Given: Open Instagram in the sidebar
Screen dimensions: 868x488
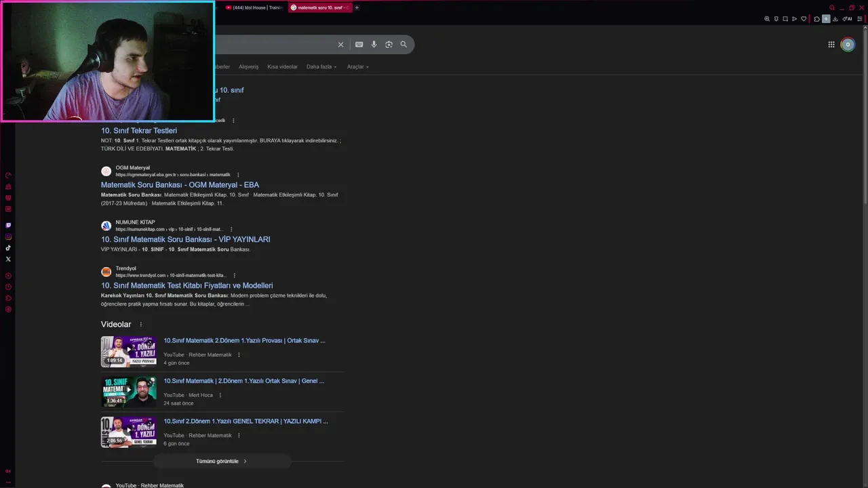Looking at the screenshot, I should (8, 237).
